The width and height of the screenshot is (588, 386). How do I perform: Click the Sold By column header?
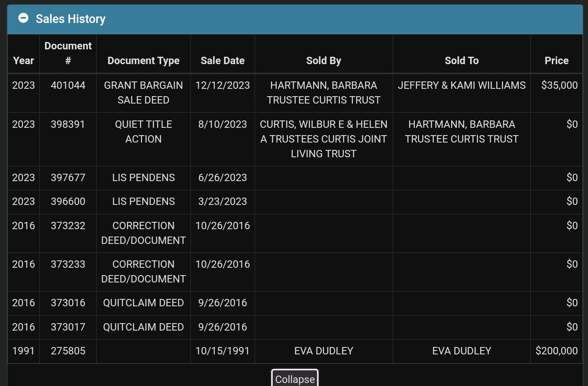pos(323,61)
